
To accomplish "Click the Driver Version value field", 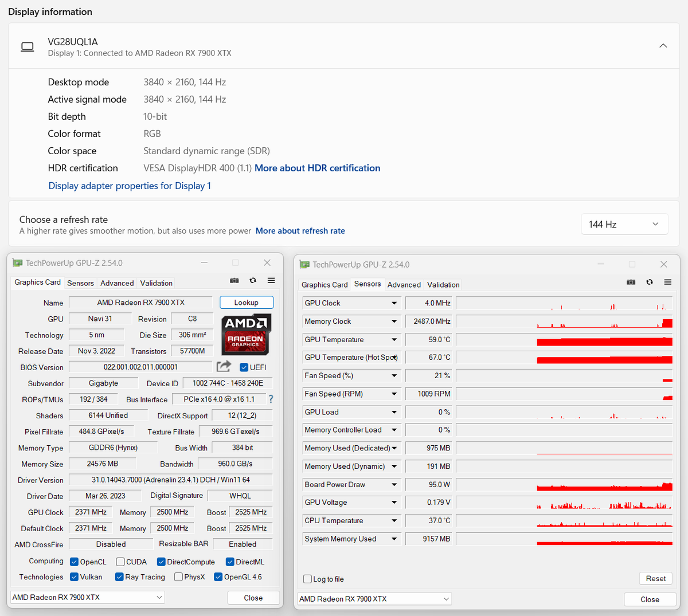I will [x=171, y=480].
